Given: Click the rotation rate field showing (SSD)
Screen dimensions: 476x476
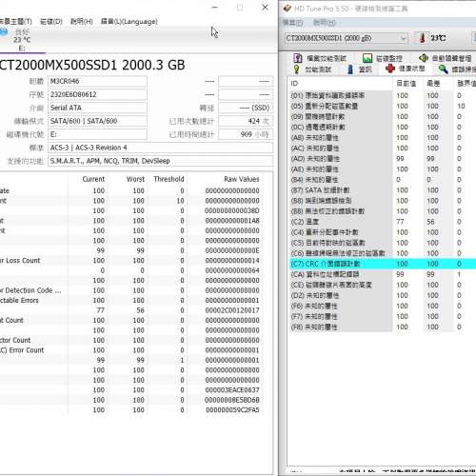Looking at the screenshot, I should (x=246, y=108).
